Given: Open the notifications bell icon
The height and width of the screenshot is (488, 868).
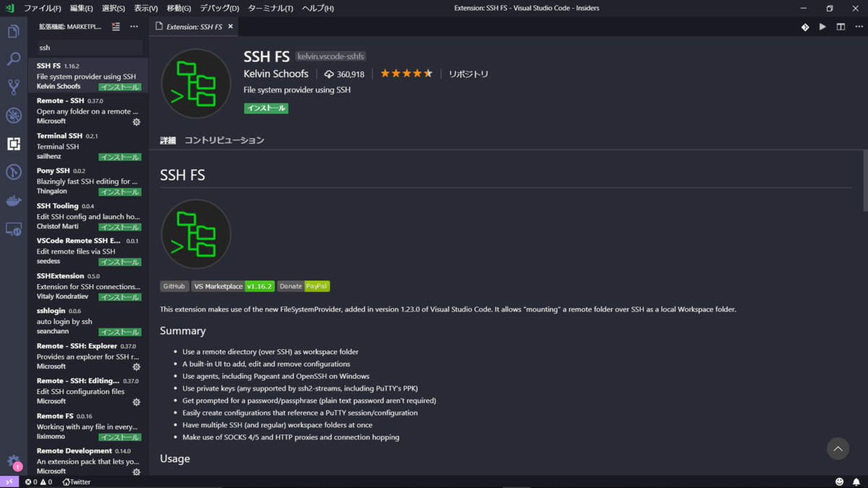Looking at the screenshot, I should 856,481.
